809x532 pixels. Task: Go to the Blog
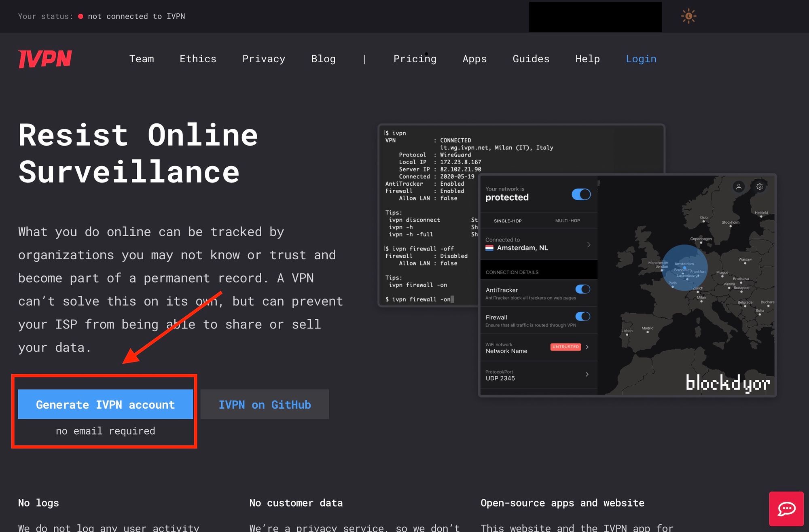323,59
